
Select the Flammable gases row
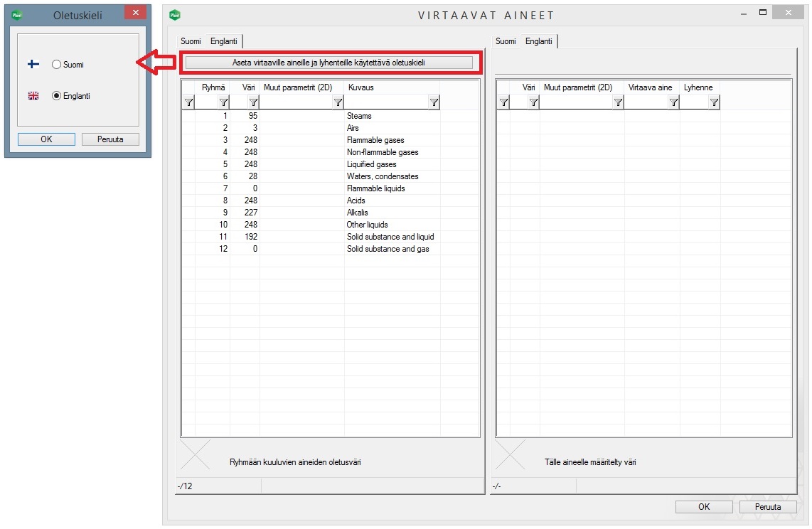pos(375,140)
